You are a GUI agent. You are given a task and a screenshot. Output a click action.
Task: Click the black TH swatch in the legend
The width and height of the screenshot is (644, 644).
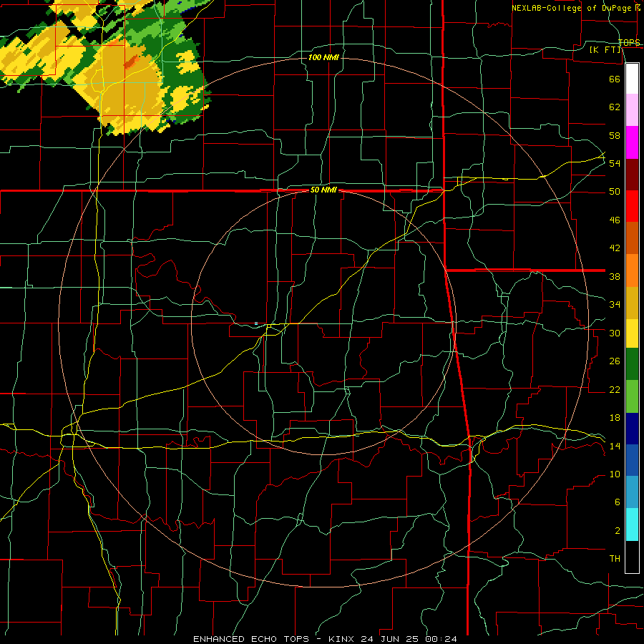click(x=632, y=557)
